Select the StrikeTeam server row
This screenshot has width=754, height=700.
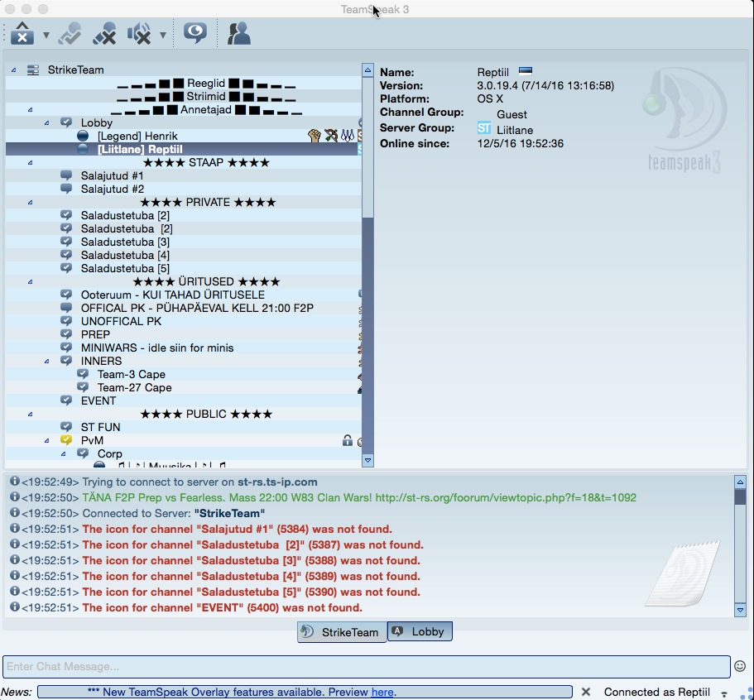(x=183, y=70)
